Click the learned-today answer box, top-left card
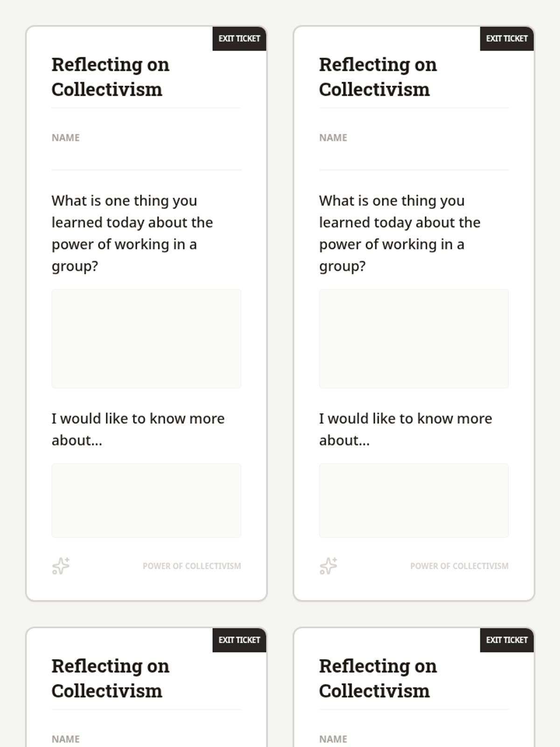The image size is (560, 747). (147, 338)
